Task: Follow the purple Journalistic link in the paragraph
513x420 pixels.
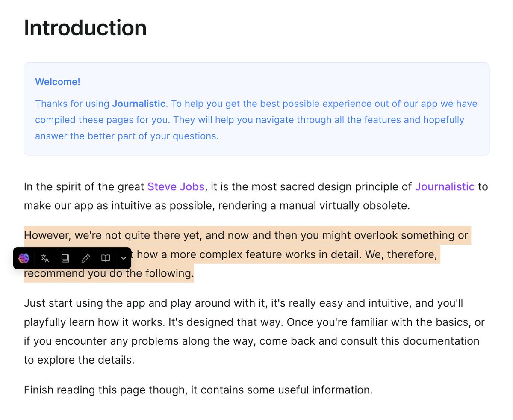Action: coord(445,187)
